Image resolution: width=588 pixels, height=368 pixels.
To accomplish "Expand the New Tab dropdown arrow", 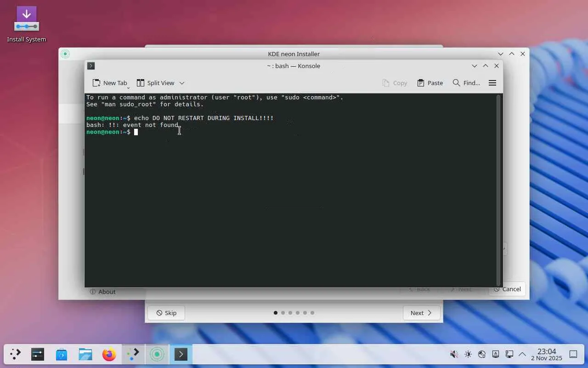I will (128, 87).
